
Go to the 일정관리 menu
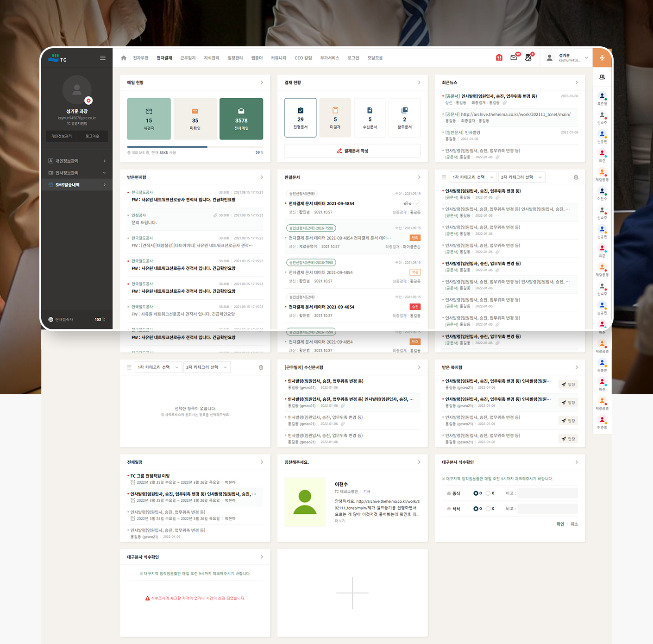[235, 58]
